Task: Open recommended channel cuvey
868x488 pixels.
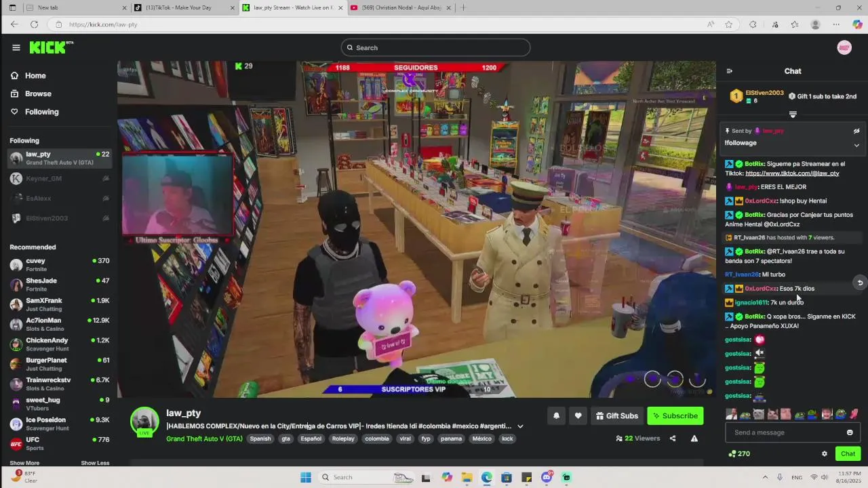Action: [59, 264]
